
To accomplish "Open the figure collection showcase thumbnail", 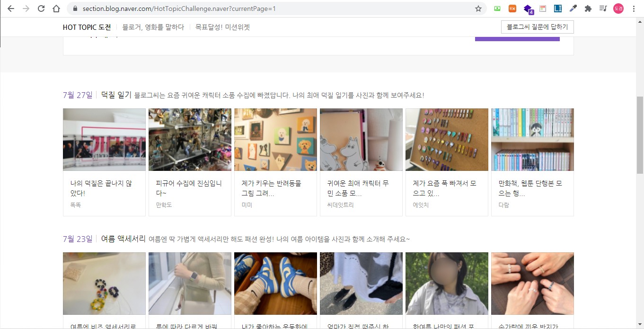I will click(190, 140).
